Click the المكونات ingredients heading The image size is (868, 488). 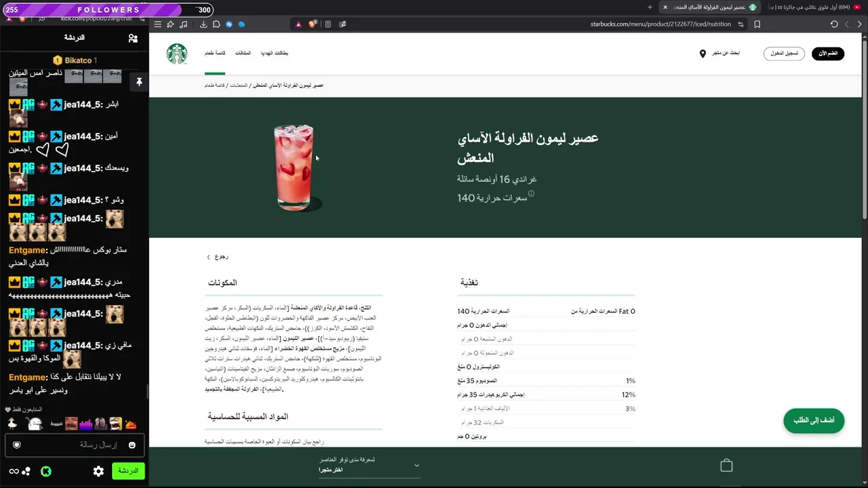(222, 283)
